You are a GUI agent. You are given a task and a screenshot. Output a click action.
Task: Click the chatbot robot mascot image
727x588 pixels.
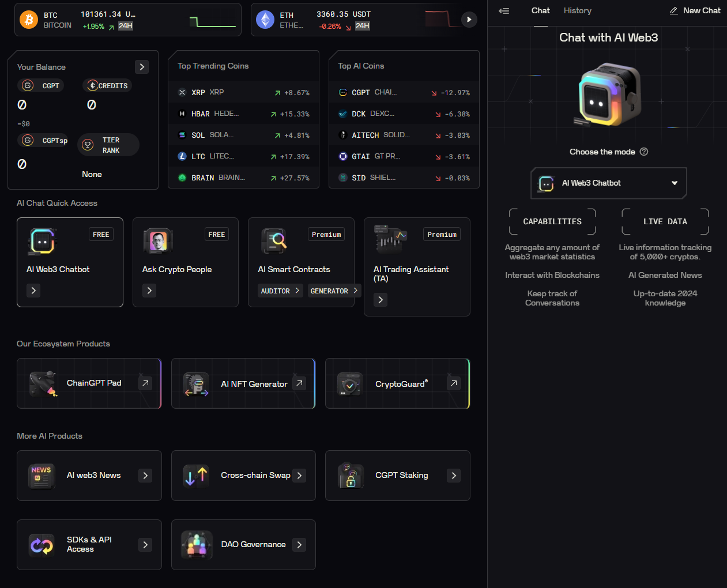pos(608,95)
